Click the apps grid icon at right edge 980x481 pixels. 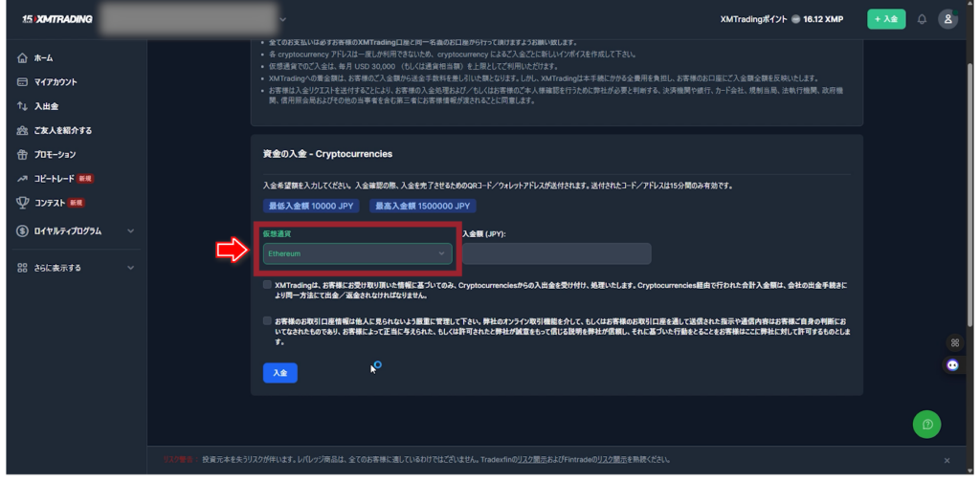pyautogui.click(x=953, y=342)
